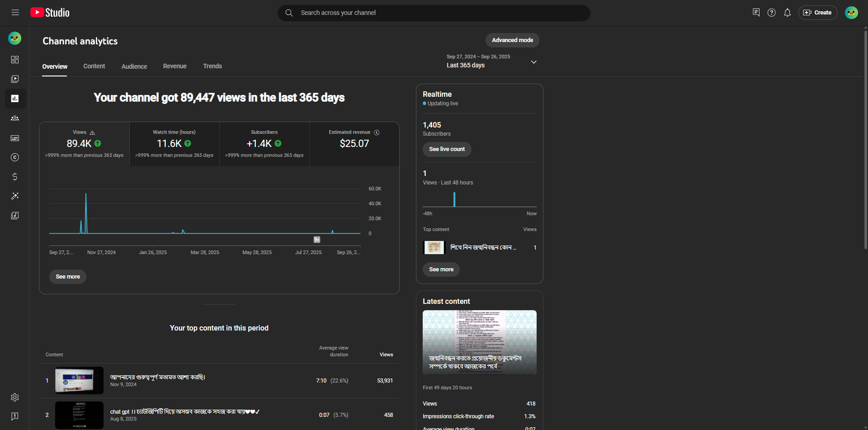Open the Dashboard icon in sidebar
This screenshot has height=430, width=868.
15,60
